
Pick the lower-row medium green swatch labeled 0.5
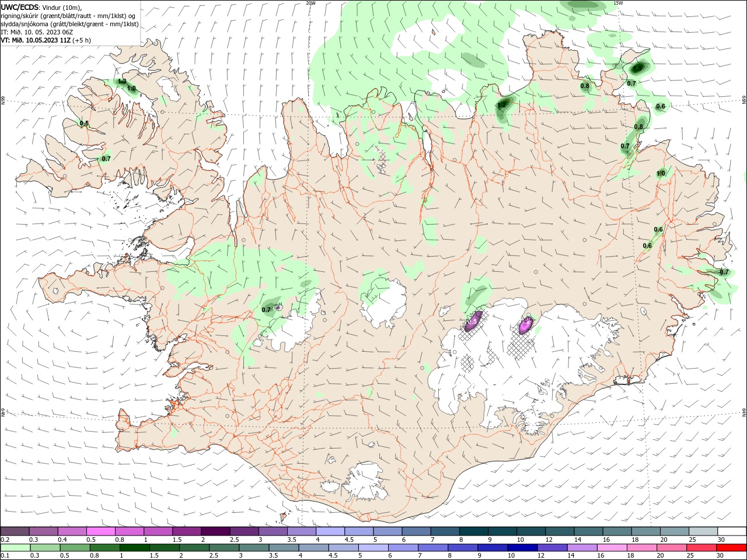coord(75,548)
